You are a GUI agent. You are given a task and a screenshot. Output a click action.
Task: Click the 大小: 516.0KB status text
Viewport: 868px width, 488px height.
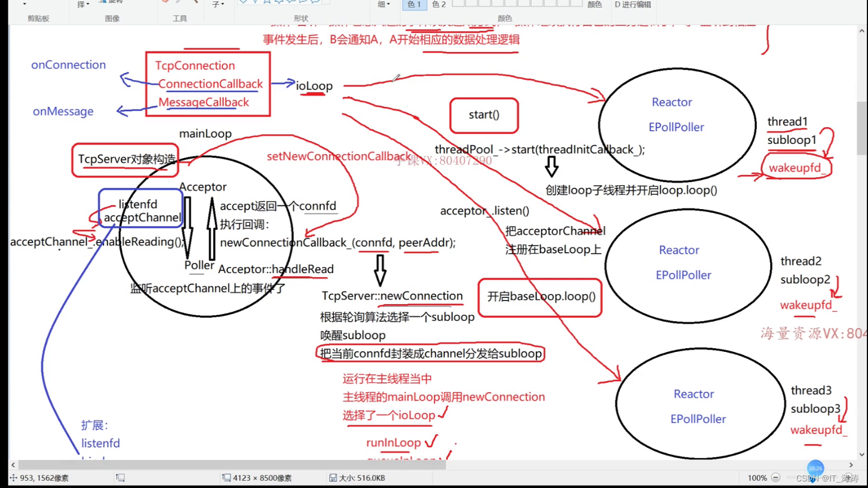pos(362,478)
